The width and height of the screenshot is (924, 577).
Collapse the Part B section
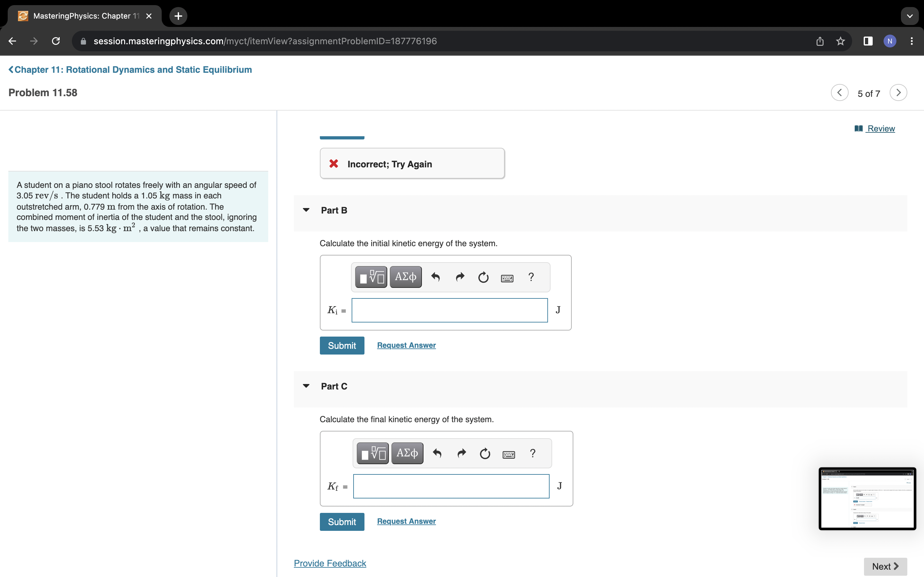coord(306,210)
